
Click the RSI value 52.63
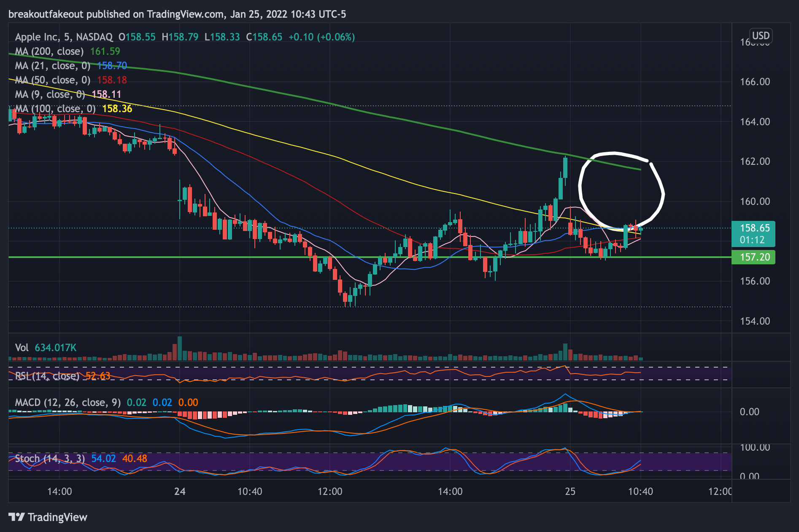click(x=98, y=376)
